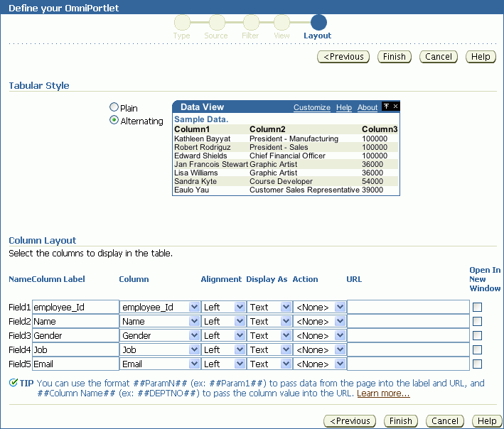Screen dimensions: 504x429
Task: Open the Field5 Column dropdown Email
Action: [160, 364]
